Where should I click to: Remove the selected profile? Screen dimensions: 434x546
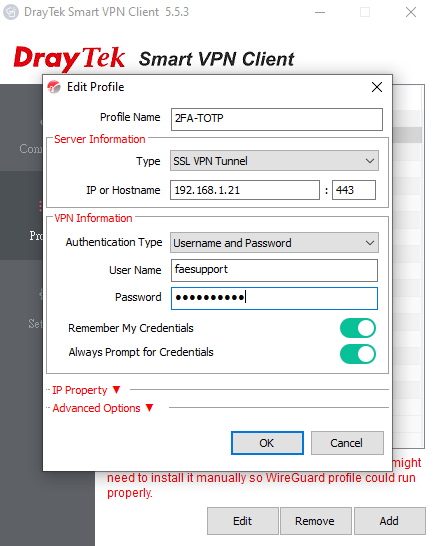(316, 521)
